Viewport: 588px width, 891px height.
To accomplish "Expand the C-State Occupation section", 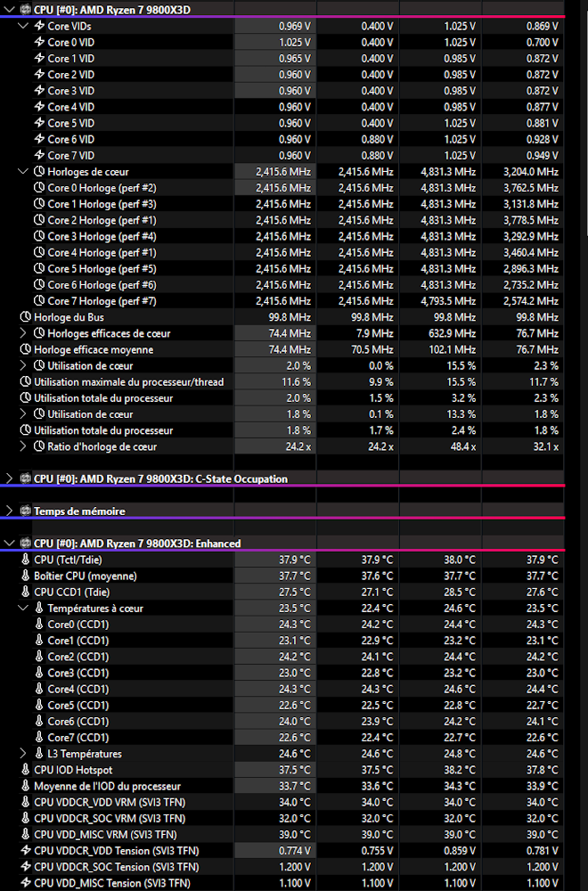I will pyautogui.click(x=9, y=478).
